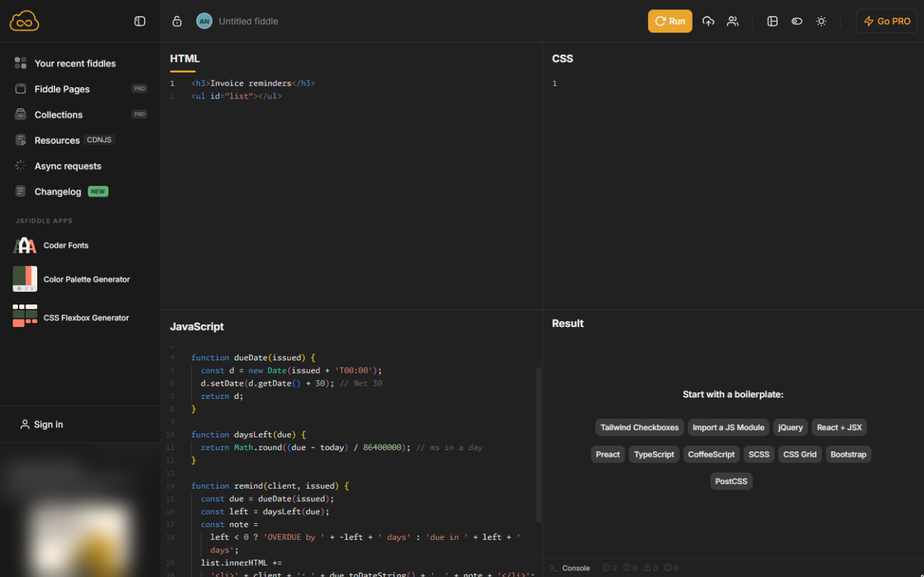Choose the React + JSX boilerplate
Viewport: 924px width, 577px height.
click(839, 427)
